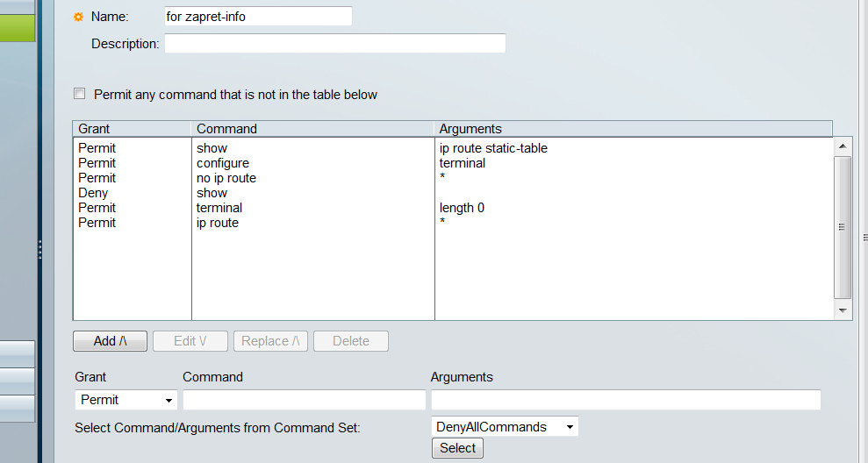The height and width of the screenshot is (463, 868).
Task: Click the orange required-field gear icon beside Name
Action: [x=79, y=18]
